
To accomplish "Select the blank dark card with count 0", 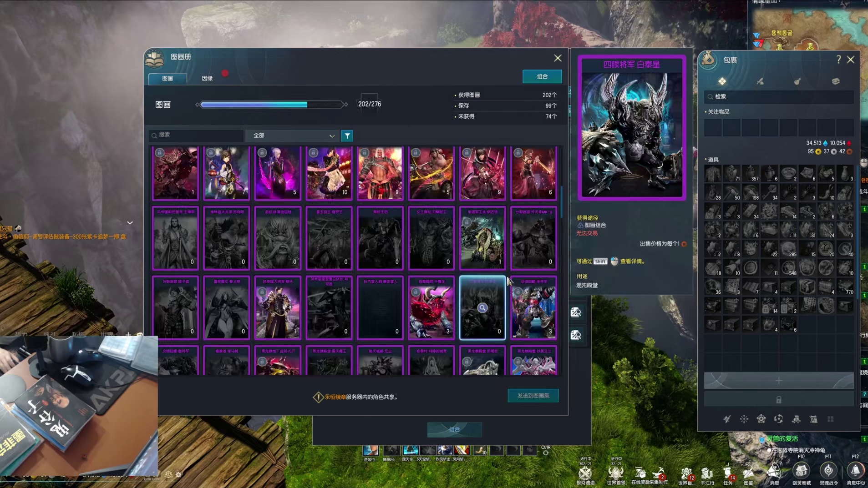I will click(380, 308).
